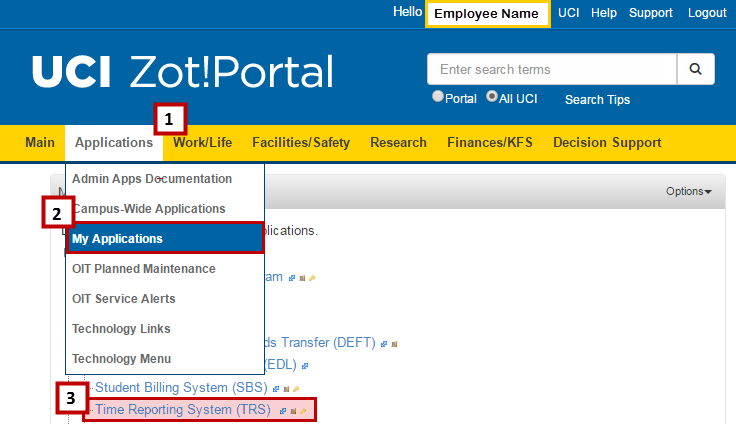Open external-link icon next to Transfer (DEFT)
736x424 pixels.
[x=384, y=344]
